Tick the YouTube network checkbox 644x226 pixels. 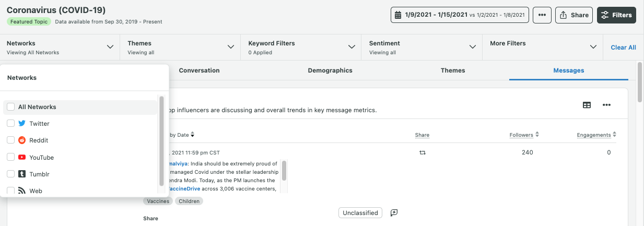click(x=10, y=157)
